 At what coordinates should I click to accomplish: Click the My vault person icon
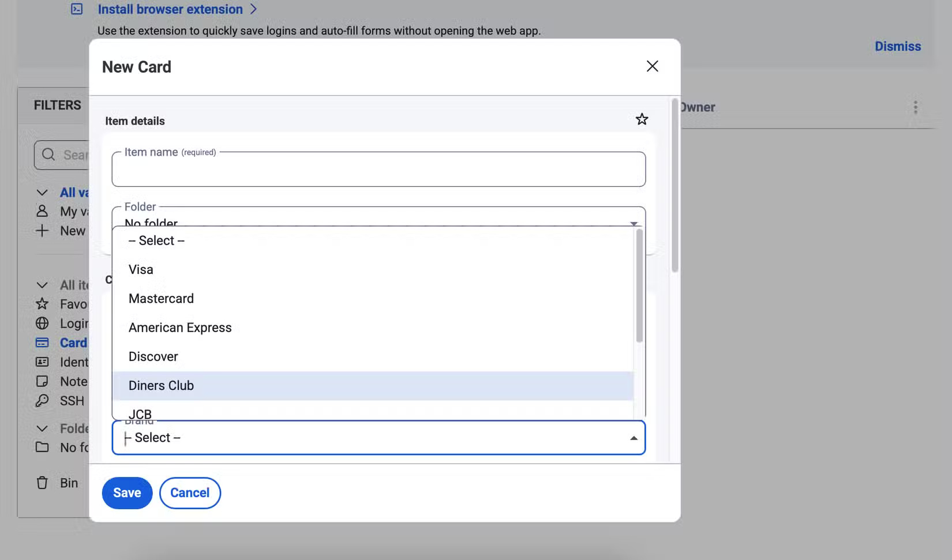[x=43, y=211]
